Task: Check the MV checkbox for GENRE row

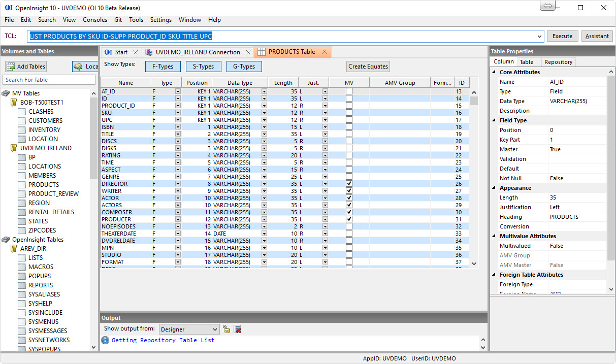Action: (349, 177)
